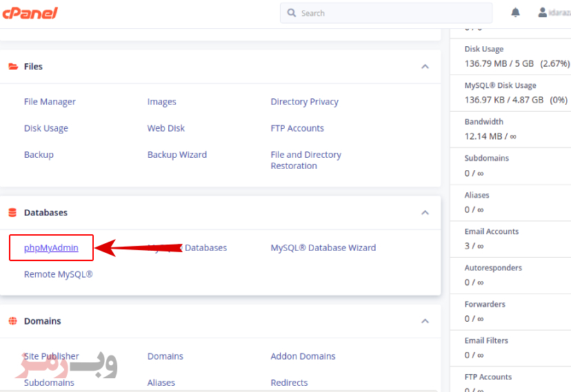Image resolution: width=571 pixels, height=392 pixels.
Task: Click Aliases statistic label in sidebar
Action: 477,195
